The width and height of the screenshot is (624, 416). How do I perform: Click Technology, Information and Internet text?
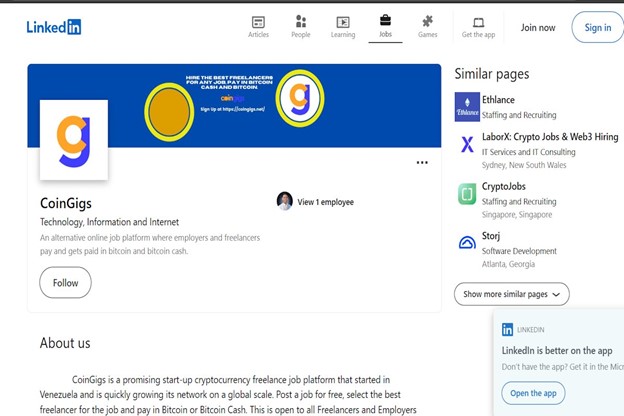click(x=109, y=222)
